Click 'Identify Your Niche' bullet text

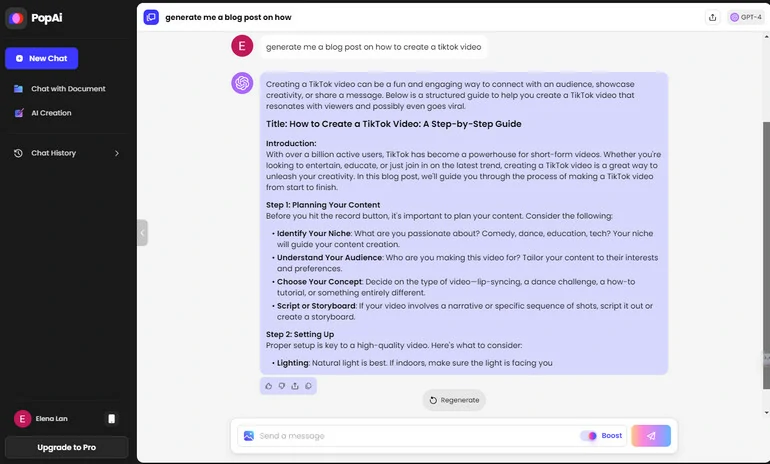(314, 234)
